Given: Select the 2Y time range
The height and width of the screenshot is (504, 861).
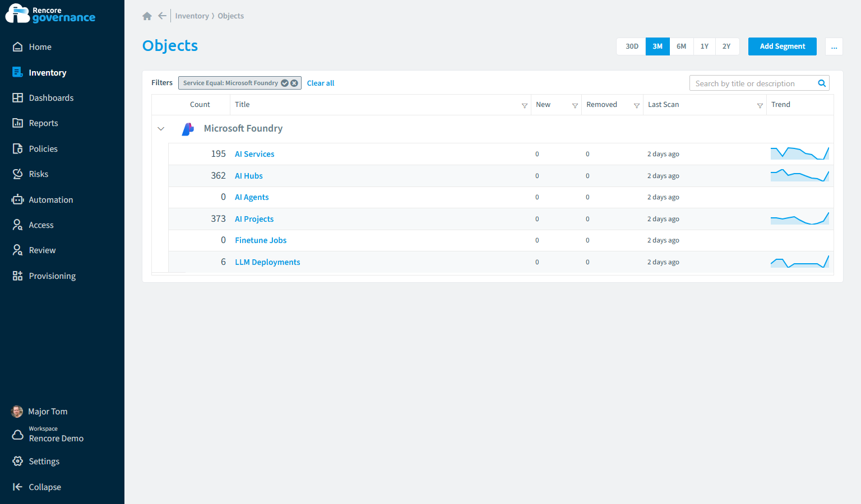Looking at the screenshot, I should (x=726, y=46).
